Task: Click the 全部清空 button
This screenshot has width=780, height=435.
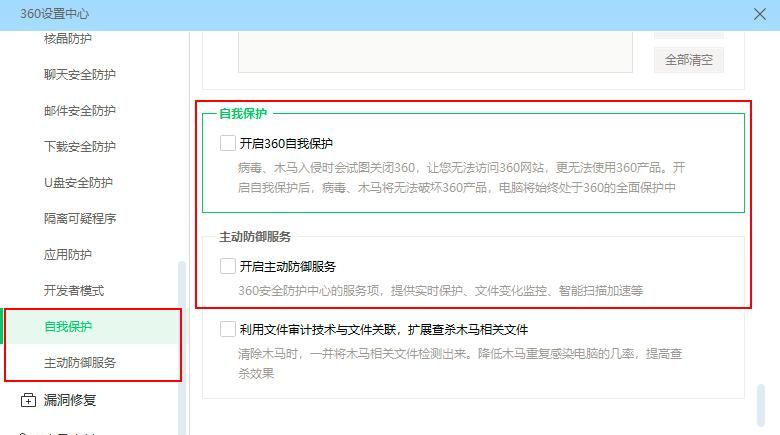Action: tap(688, 60)
